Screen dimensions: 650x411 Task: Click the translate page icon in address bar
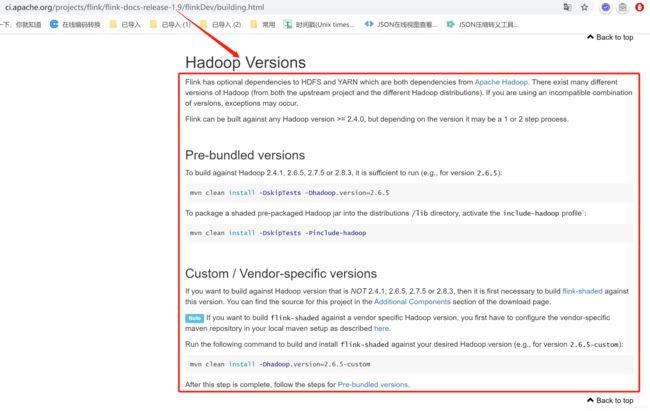pos(567,7)
